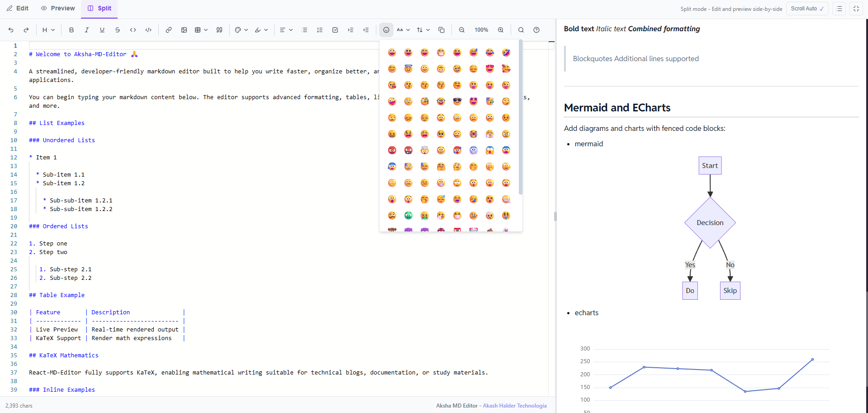Switch to the Edit tab
The width and height of the screenshot is (868, 413).
(x=18, y=9)
